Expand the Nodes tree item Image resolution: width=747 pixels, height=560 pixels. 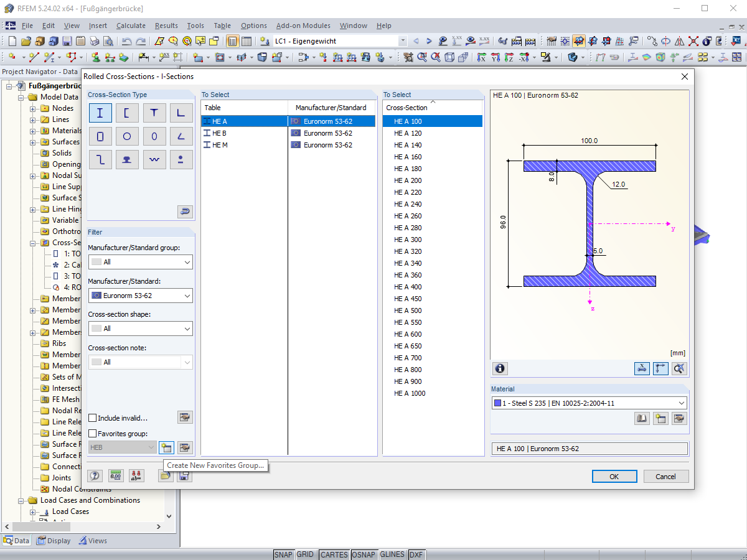(x=33, y=108)
